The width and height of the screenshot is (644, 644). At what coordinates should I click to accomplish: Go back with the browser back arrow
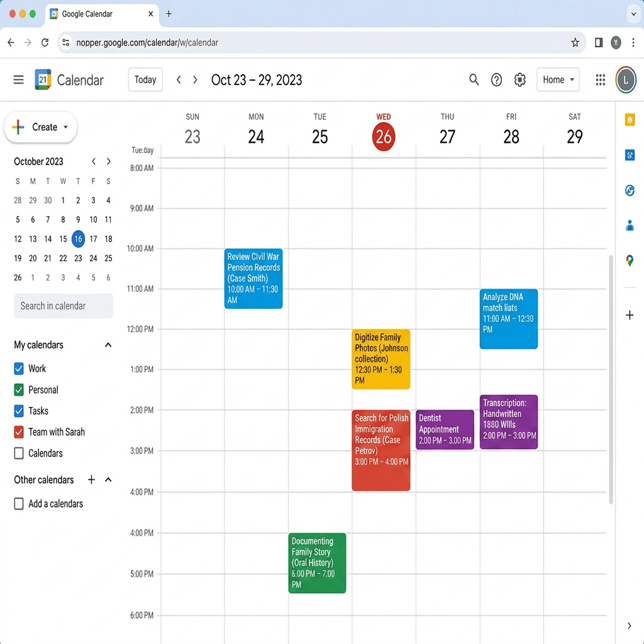(x=11, y=42)
